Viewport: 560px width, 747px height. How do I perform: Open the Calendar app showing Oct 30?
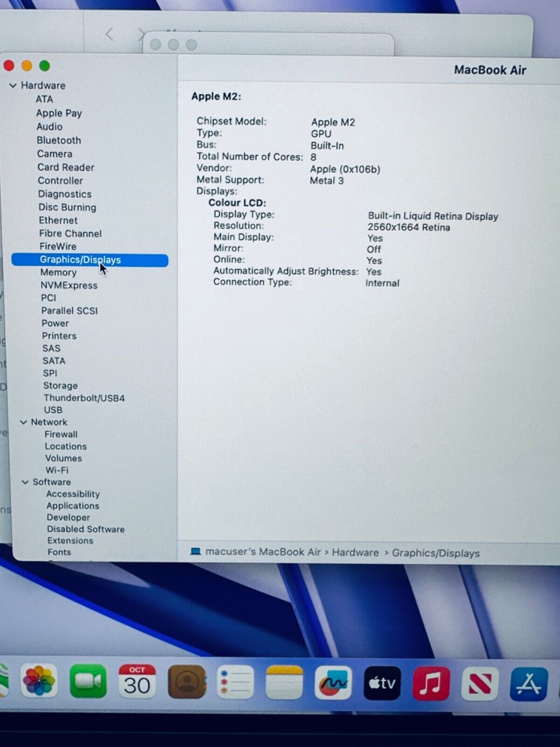[x=137, y=682]
